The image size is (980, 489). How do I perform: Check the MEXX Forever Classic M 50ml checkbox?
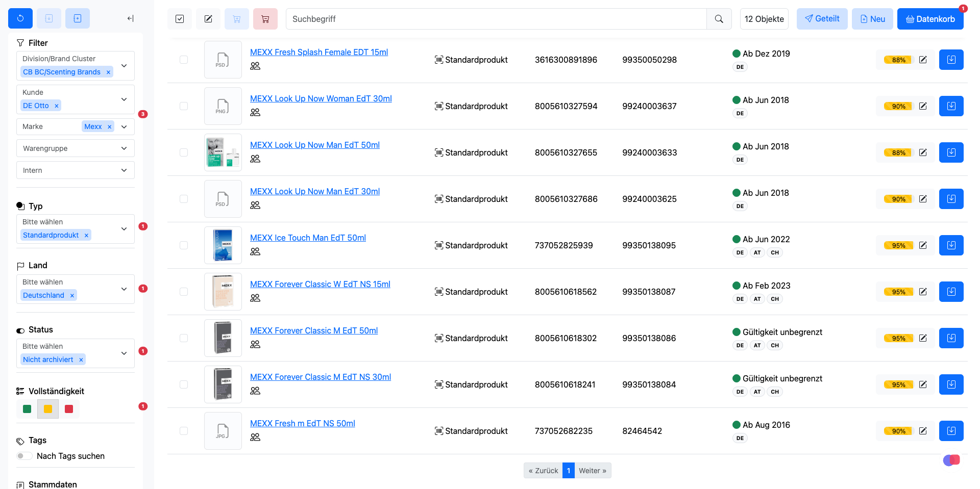(184, 338)
